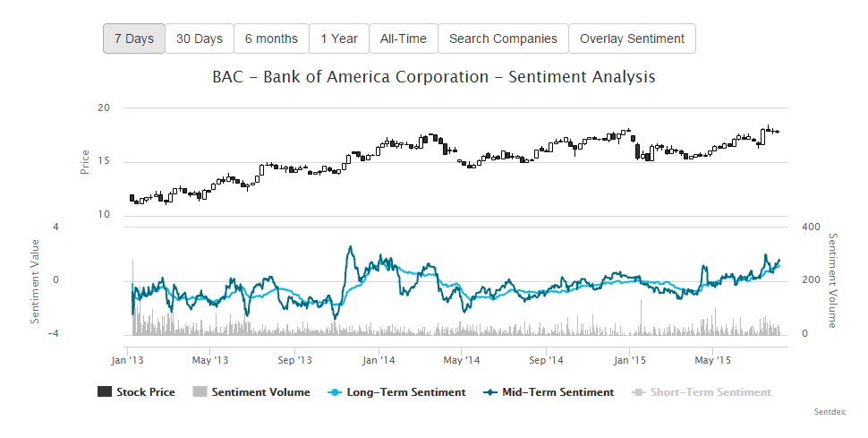Select the All-Time range
Screen dimensions: 868x438
tap(403, 39)
